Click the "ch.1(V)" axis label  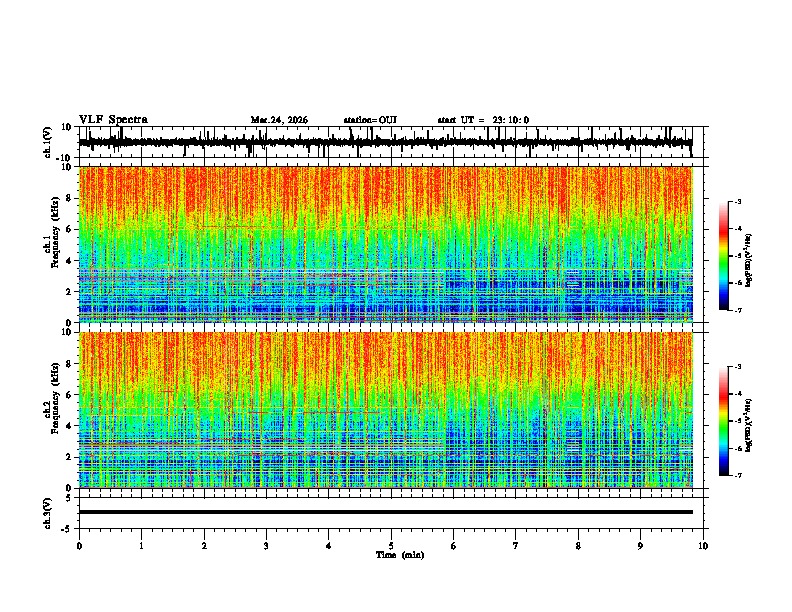tap(48, 142)
